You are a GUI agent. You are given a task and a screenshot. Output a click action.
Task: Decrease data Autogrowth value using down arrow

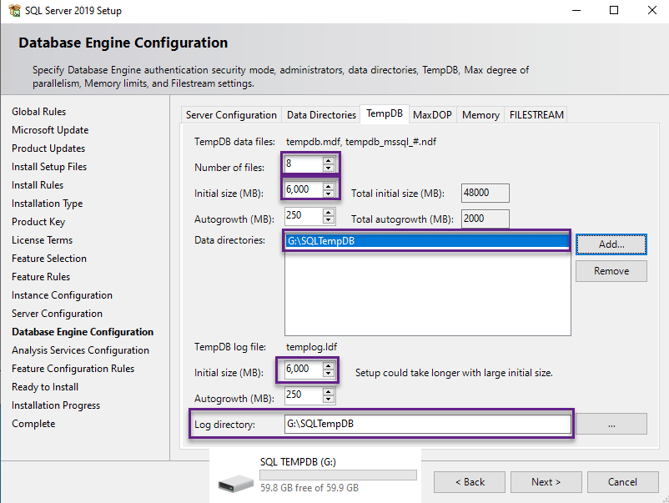329,221
